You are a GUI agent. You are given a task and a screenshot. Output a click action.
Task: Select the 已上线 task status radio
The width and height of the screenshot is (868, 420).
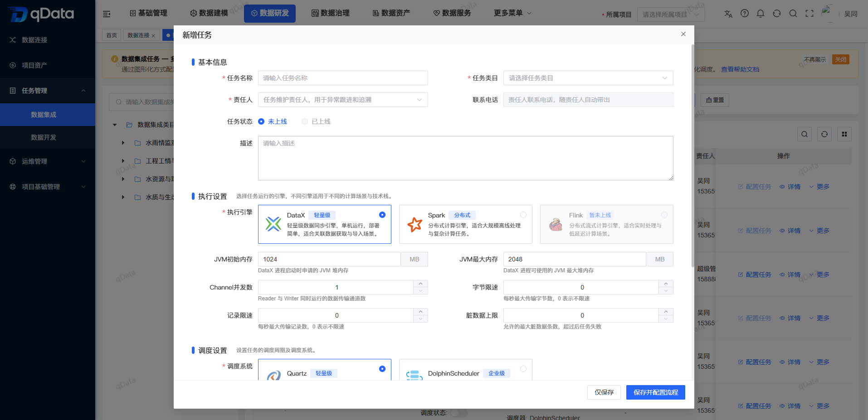(x=305, y=121)
